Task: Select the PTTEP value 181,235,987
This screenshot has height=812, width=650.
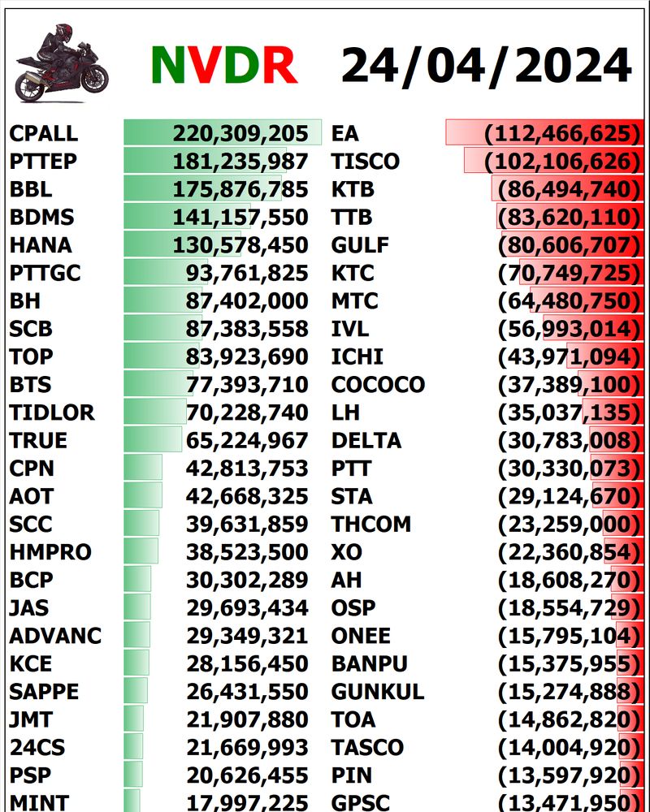Action: (x=240, y=162)
